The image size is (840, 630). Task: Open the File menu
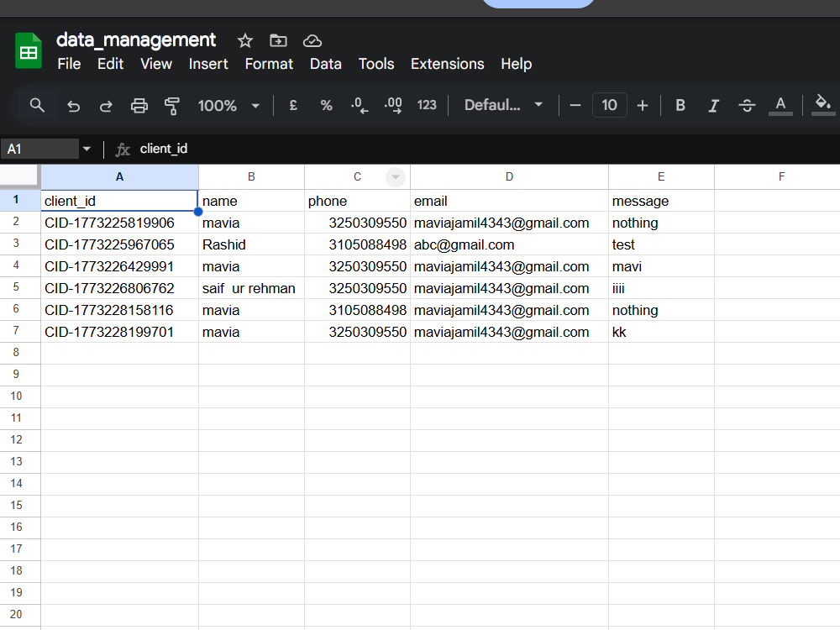coord(69,64)
